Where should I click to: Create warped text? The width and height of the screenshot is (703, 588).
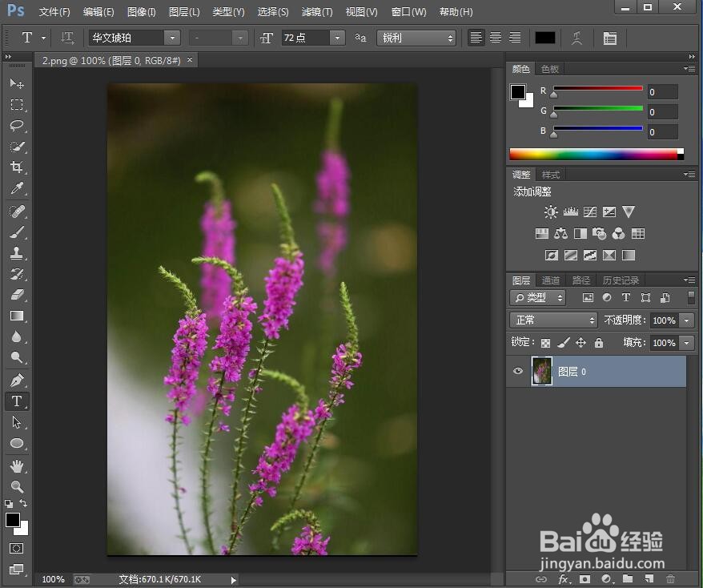pyautogui.click(x=577, y=38)
